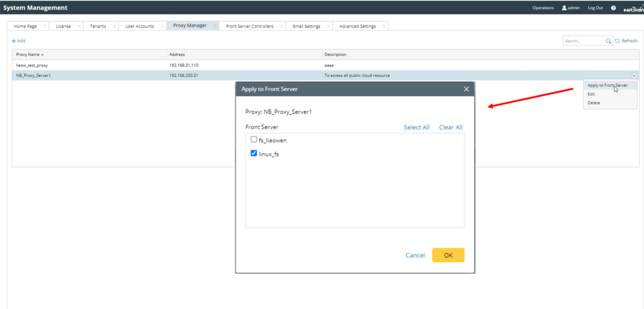Image resolution: width=644 pixels, height=309 pixels.
Task: Close the Email Settings tab with X
Action: [328, 26]
